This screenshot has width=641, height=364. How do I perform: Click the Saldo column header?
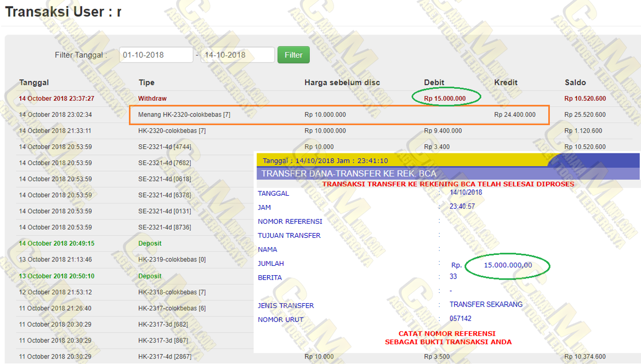(575, 83)
